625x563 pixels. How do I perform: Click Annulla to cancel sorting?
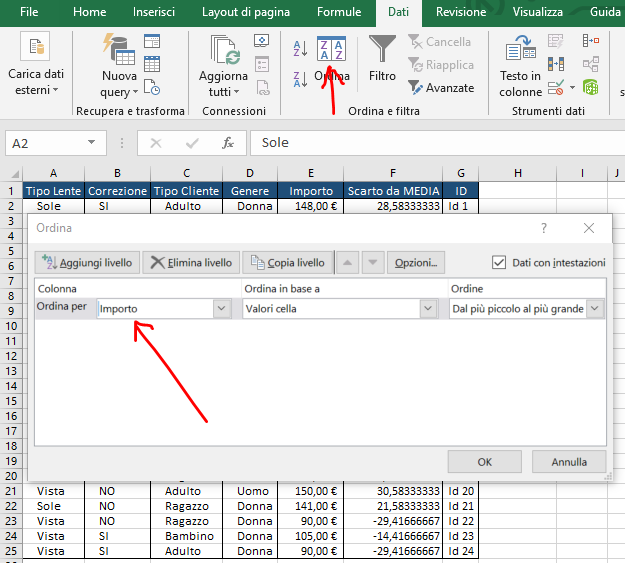(568, 462)
